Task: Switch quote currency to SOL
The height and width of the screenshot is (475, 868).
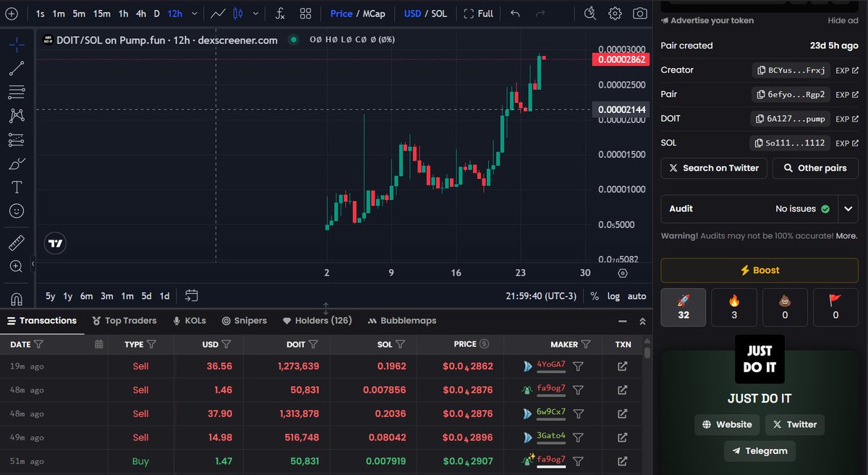Action: (439, 14)
